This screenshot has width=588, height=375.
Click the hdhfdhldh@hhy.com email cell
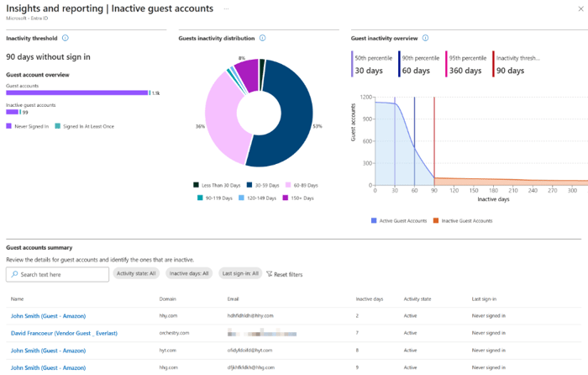coord(250,315)
